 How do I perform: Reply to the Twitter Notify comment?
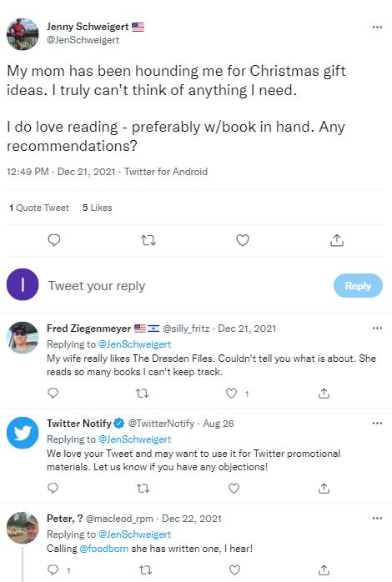tap(53, 488)
